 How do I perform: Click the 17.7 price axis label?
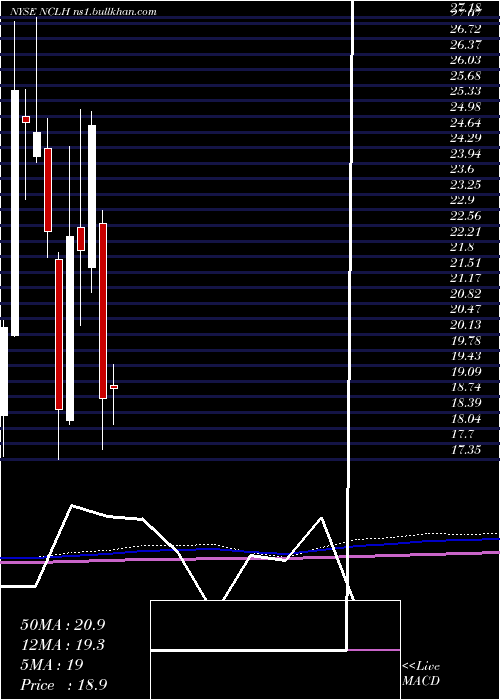coord(462,434)
